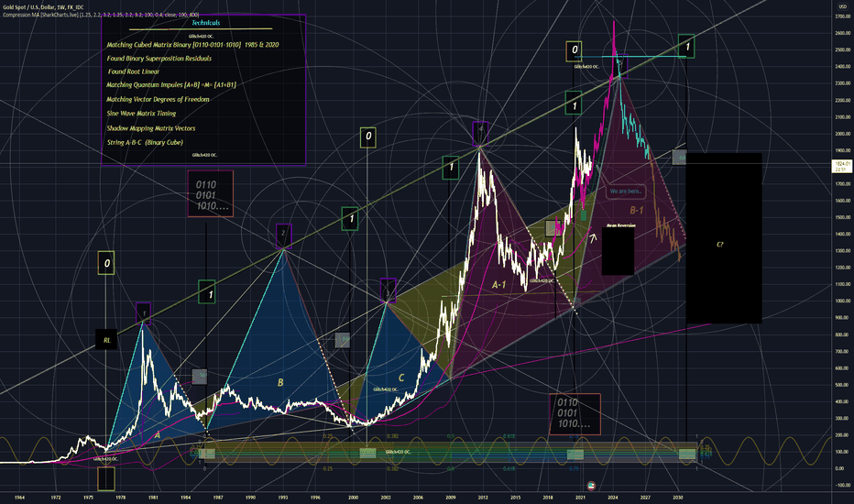Viewport: 854px width, 504px height.
Task: Click the "RL" black label box
Action: 106,340
